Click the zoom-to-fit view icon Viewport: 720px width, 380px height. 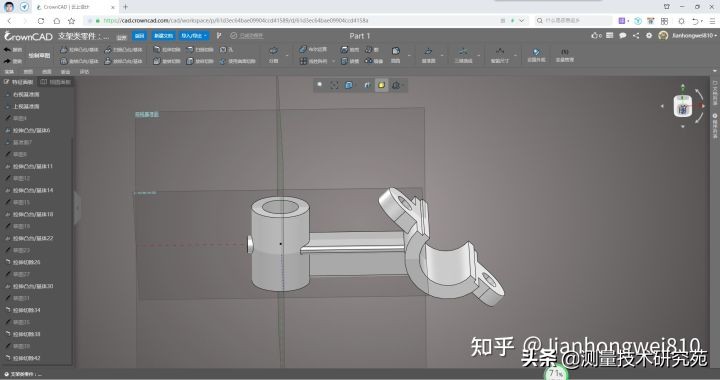point(334,85)
